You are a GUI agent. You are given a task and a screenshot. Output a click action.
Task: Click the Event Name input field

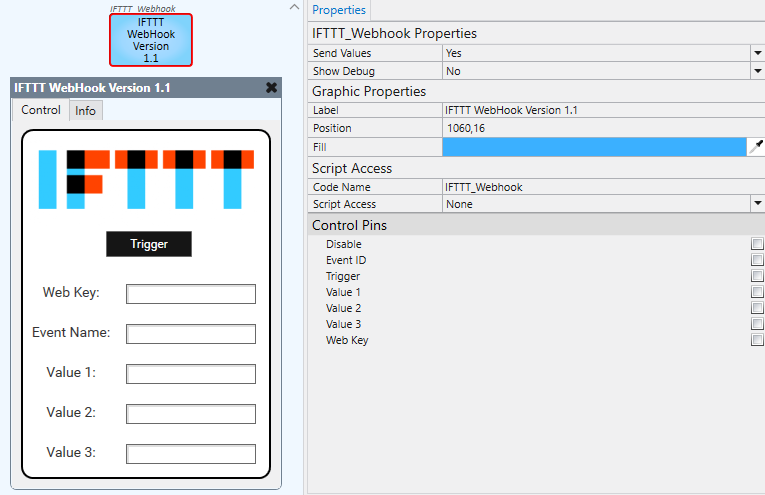coord(191,334)
